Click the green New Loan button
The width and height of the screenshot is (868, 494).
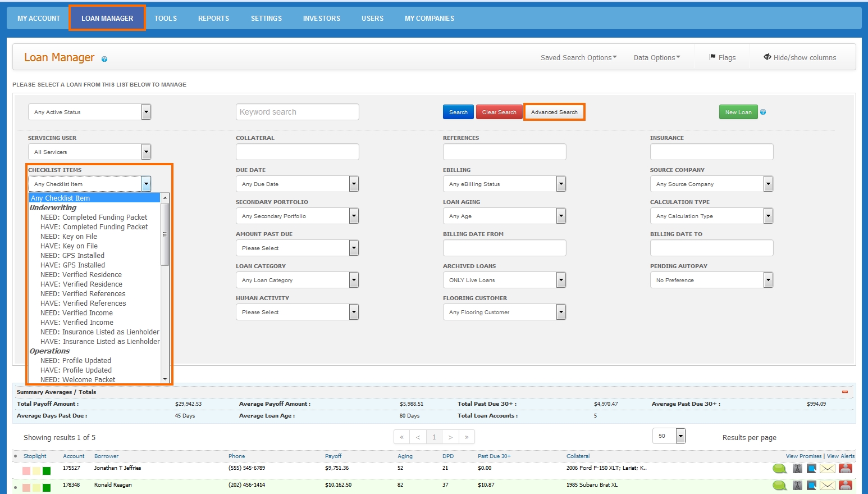[x=738, y=112]
